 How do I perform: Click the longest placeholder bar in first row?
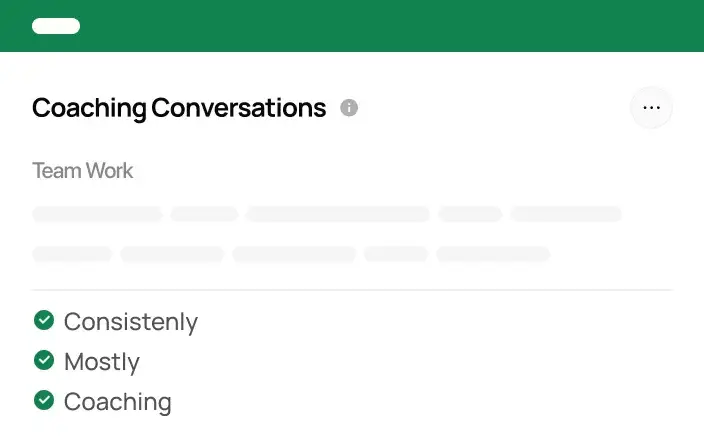point(338,214)
